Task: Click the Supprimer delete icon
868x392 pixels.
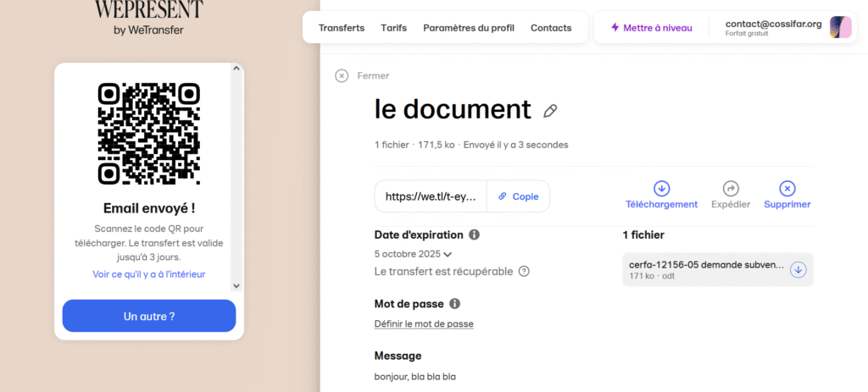Action: 787,188
